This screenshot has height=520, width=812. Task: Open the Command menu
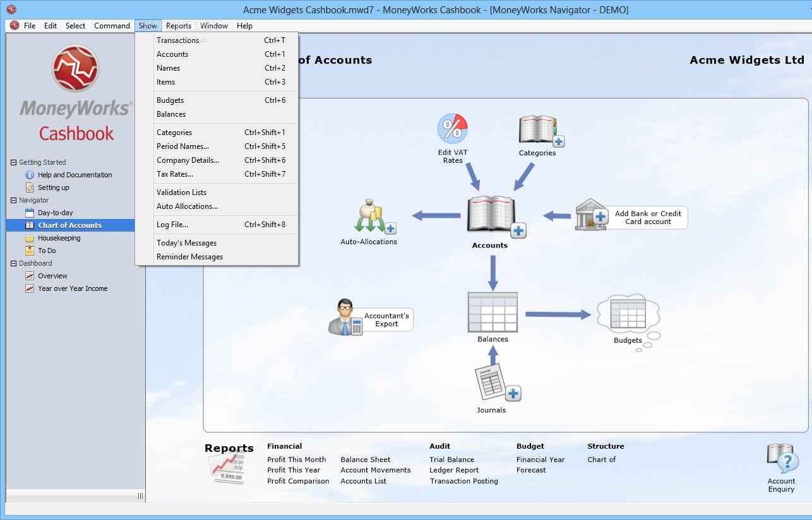[x=112, y=26]
